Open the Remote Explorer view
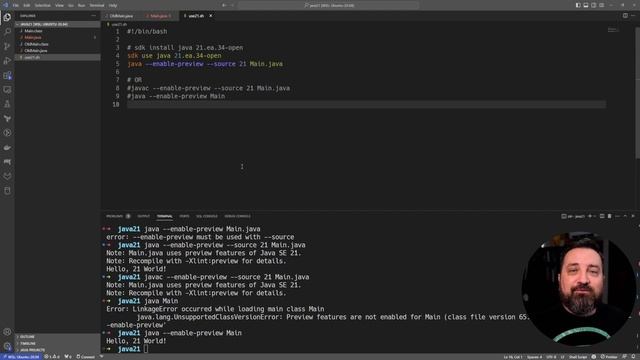The height and width of the screenshot is (360, 640). click(7, 90)
